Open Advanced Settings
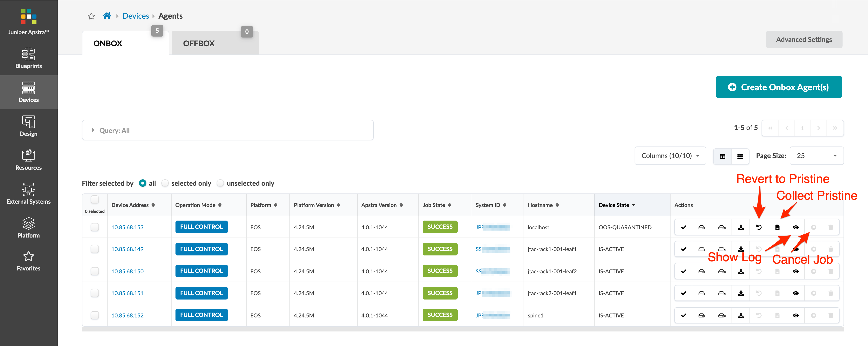This screenshot has width=868, height=346. tap(804, 39)
